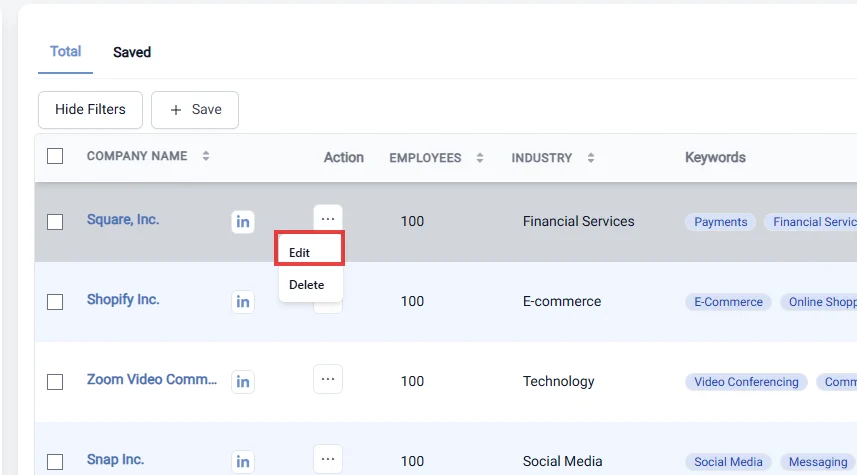Image resolution: width=857 pixels, height=475 pixels.
Task: Switch to the Total tab
Action: click(x=66, y=51)
